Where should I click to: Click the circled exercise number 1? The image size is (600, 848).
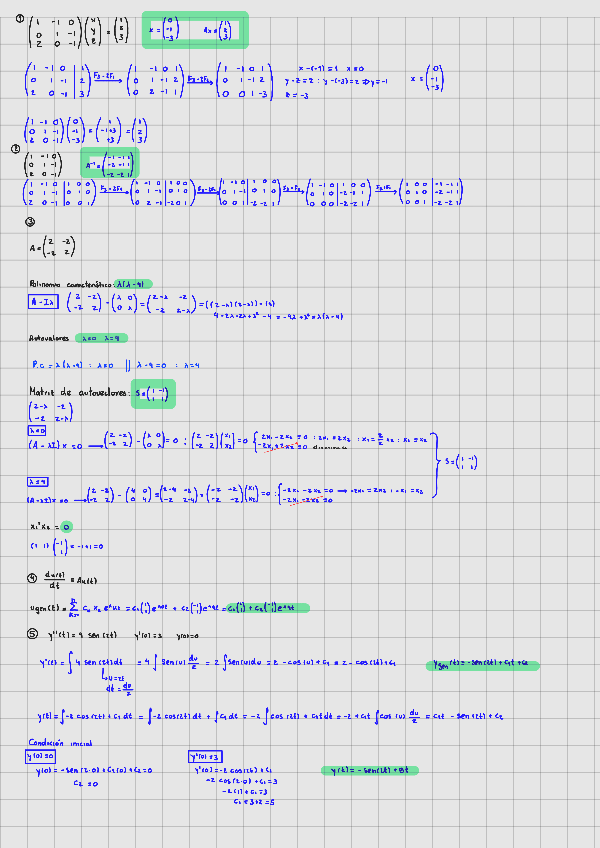coord(20,19)
